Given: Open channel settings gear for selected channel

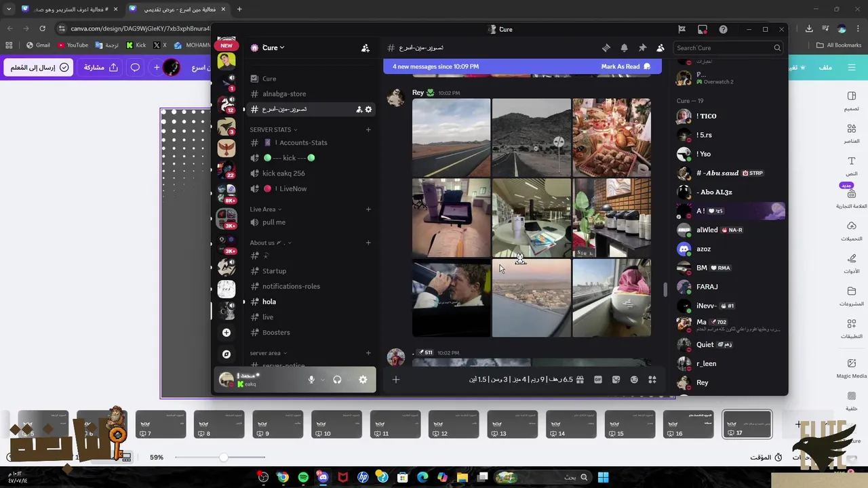Looking at the screenshot, I should (x=368, y=109).
